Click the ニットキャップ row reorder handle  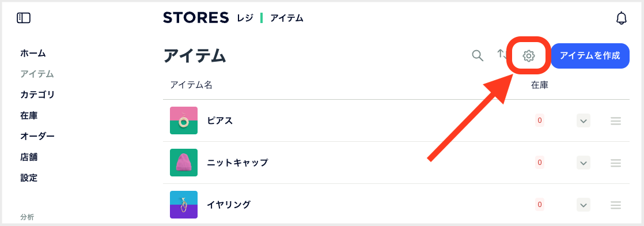tap(615, 163)
